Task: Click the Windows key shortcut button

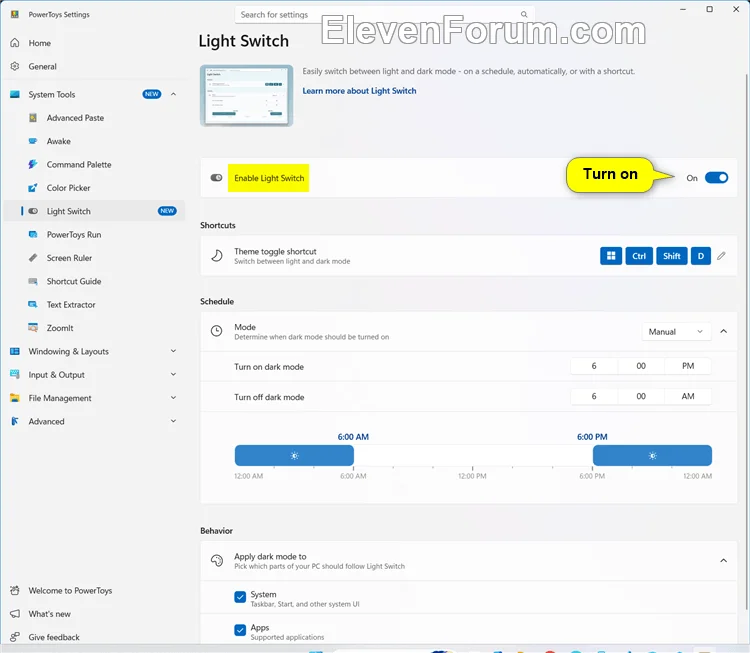Action: click(611, 256)
